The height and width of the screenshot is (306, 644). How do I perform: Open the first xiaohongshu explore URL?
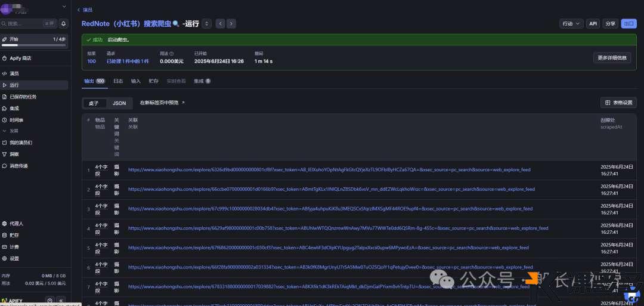[x=329, y=169]
